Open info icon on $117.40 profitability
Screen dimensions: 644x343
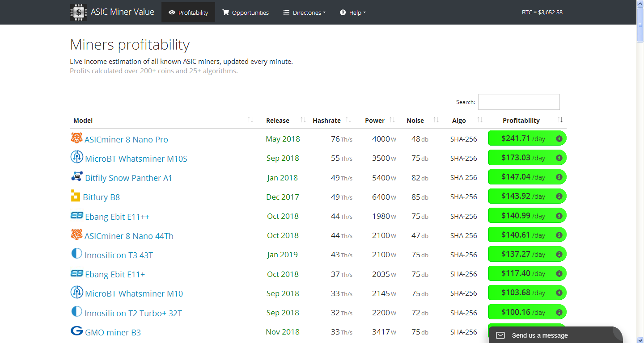tap(559, 274)
